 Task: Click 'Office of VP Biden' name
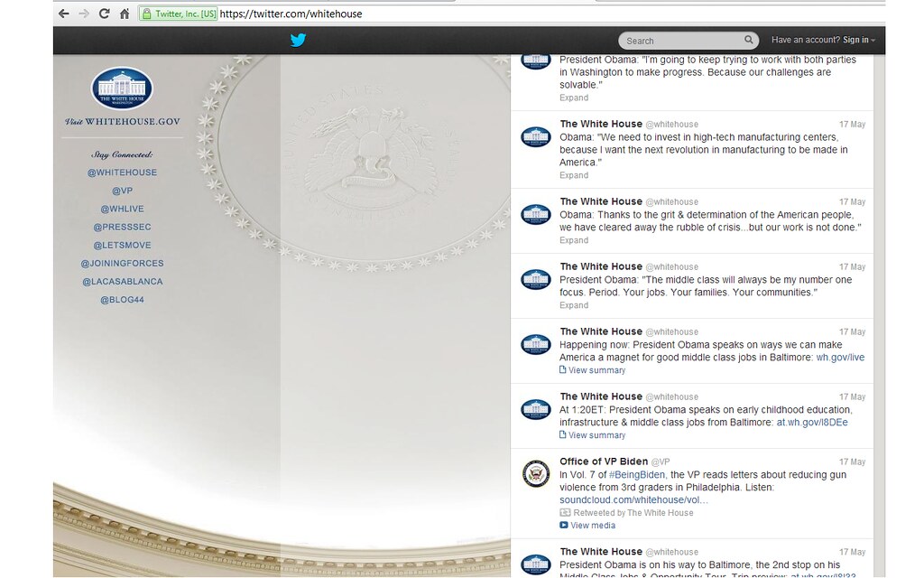604,461
